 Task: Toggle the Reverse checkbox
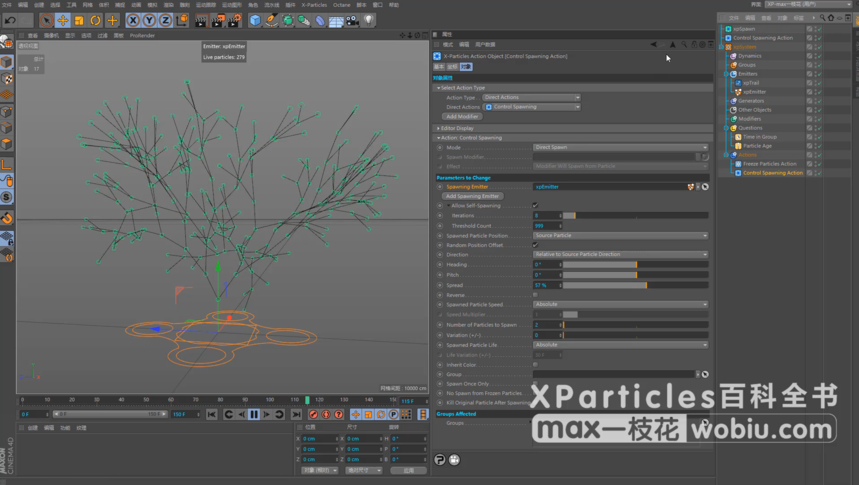535,295
